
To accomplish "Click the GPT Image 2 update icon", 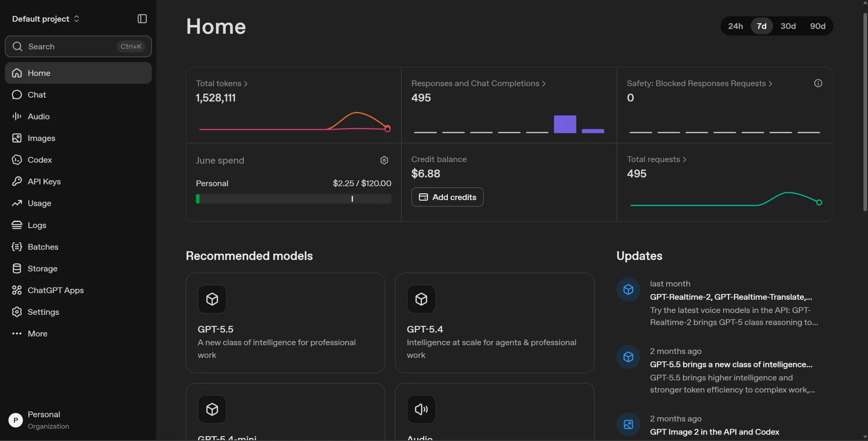I will [628, 424].
